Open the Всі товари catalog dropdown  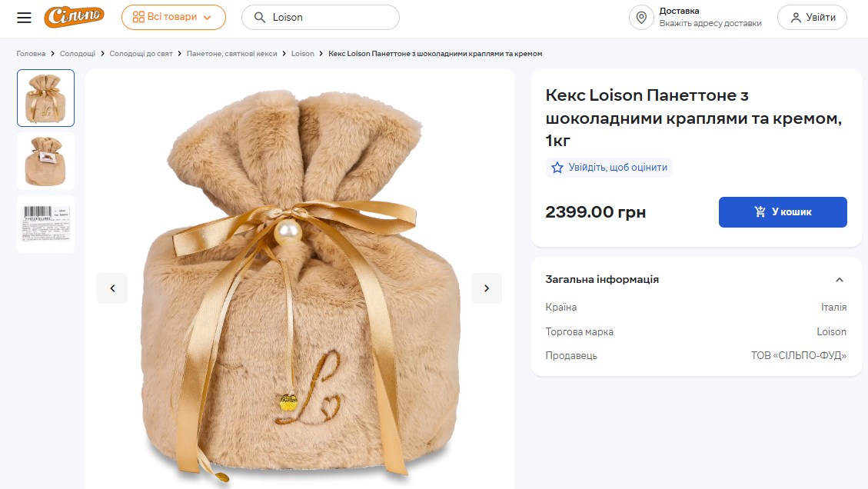(173, 17)
